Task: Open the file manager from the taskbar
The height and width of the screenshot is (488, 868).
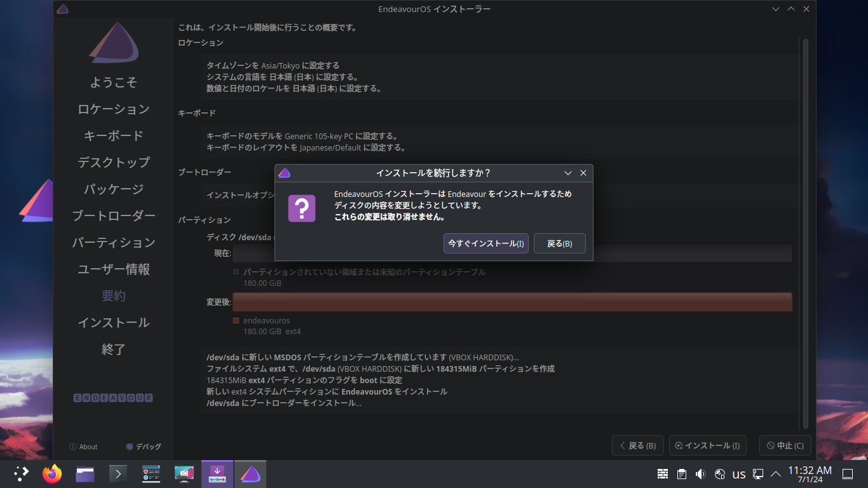Action: coord(85,473)
